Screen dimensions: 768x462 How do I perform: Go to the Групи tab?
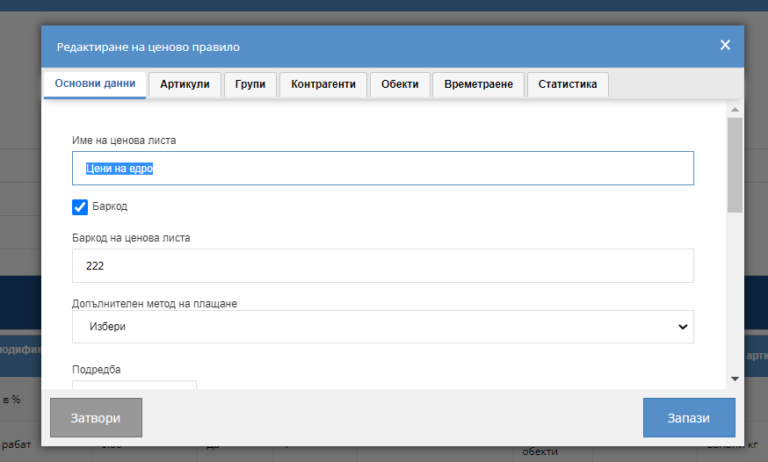tap(250, 85)
